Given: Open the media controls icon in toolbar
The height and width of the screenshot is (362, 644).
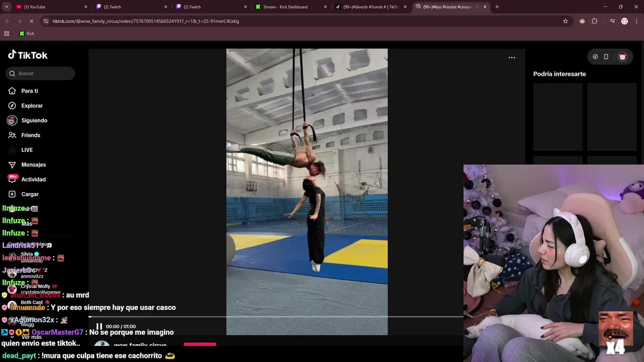Looking at the screenshot, I should (612, 21).
